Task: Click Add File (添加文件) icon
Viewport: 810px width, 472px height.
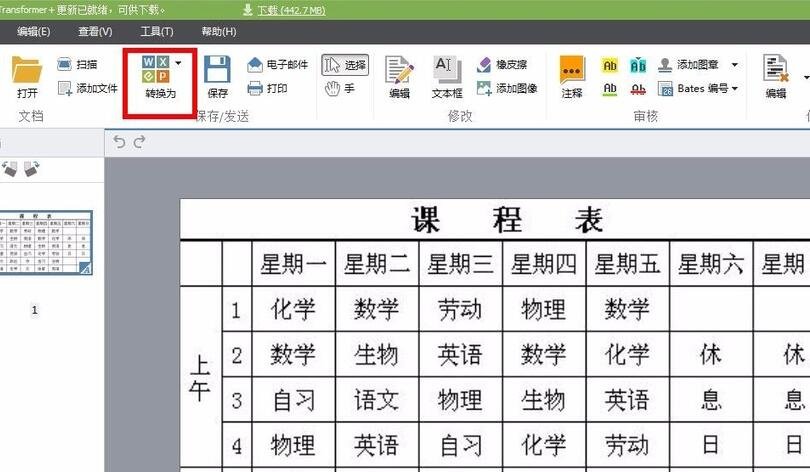Action: pyautogui.click(x=65, y=88)
